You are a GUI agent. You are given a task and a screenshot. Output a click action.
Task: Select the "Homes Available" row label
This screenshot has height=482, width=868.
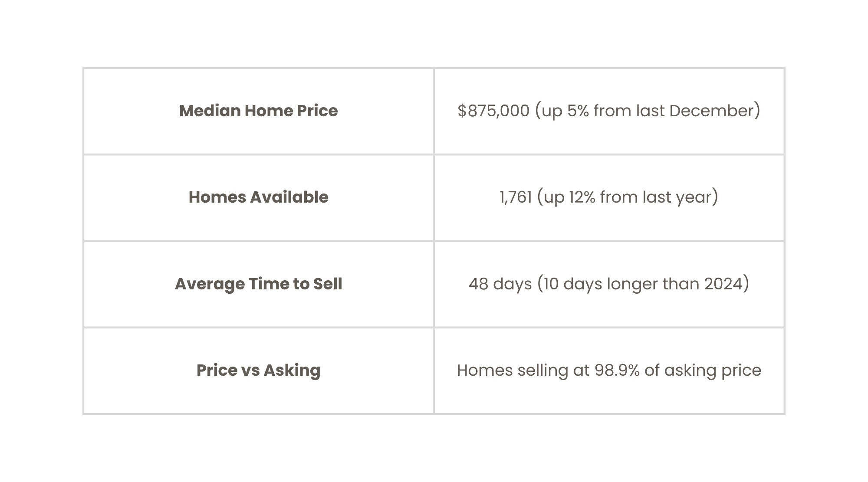pyautogui.click(x=258, y=197)
